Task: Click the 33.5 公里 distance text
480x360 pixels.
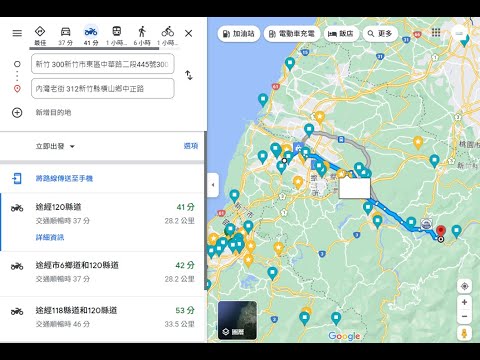Action: click(179, 324)
